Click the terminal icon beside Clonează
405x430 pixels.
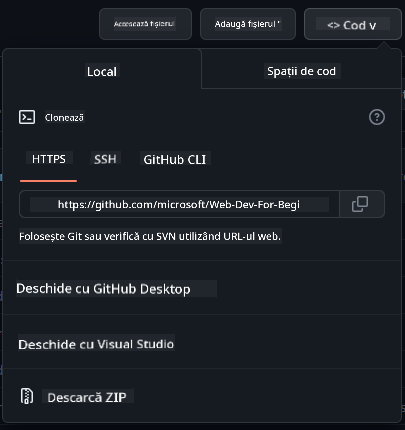click(x=27, y=117)
